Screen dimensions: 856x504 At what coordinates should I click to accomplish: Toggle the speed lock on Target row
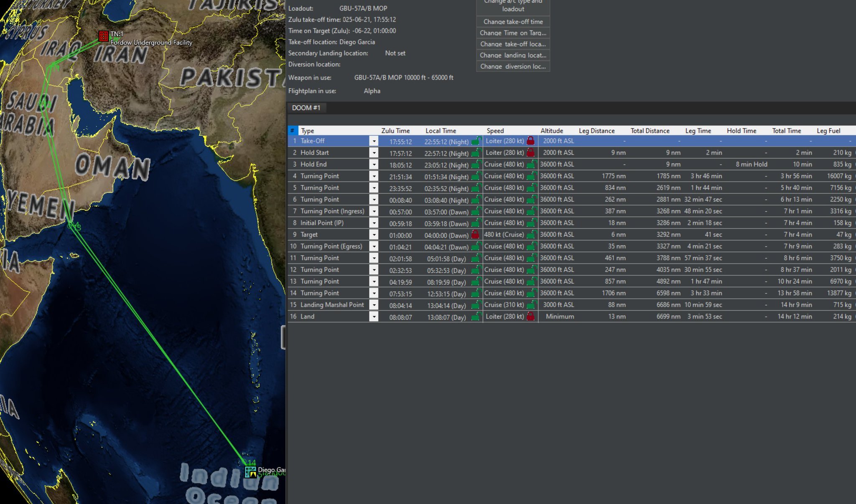[531, 234]
